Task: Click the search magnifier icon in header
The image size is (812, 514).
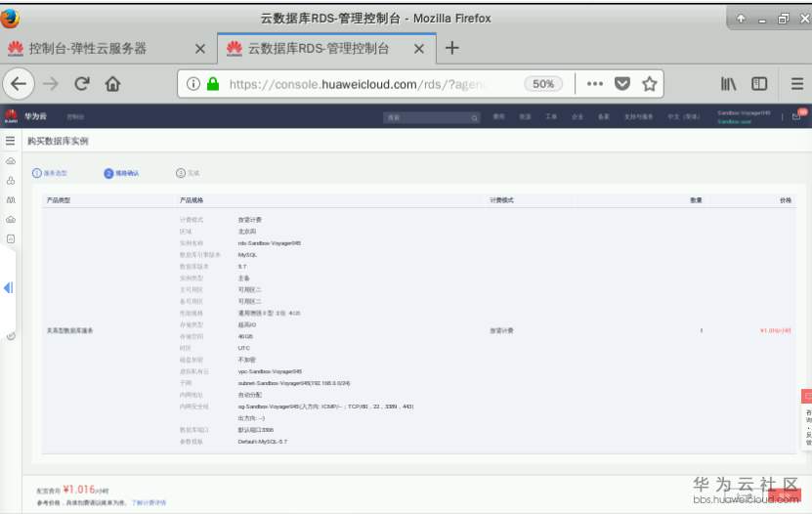Action: point(474,118)
